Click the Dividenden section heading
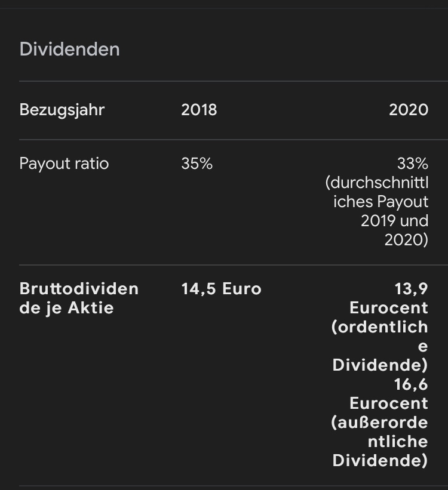The image size is (448, 490). (69, 49)
